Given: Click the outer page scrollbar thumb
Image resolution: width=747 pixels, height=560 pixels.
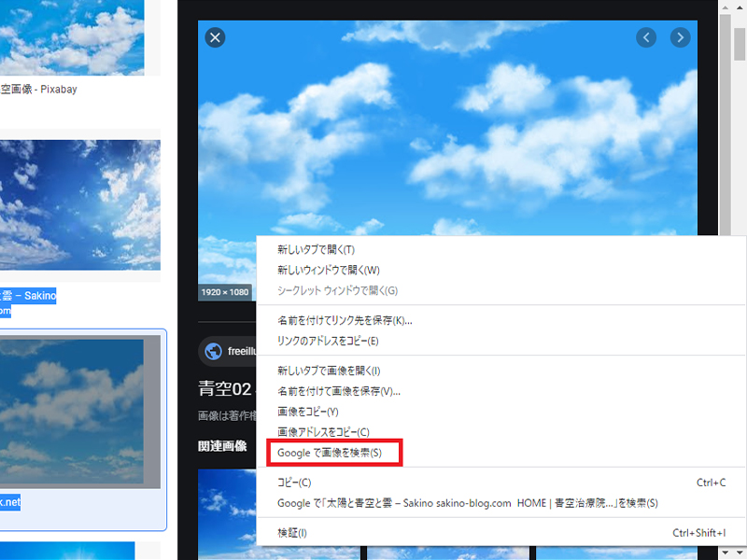Looking at the screenshot, I should coord(740,44).
